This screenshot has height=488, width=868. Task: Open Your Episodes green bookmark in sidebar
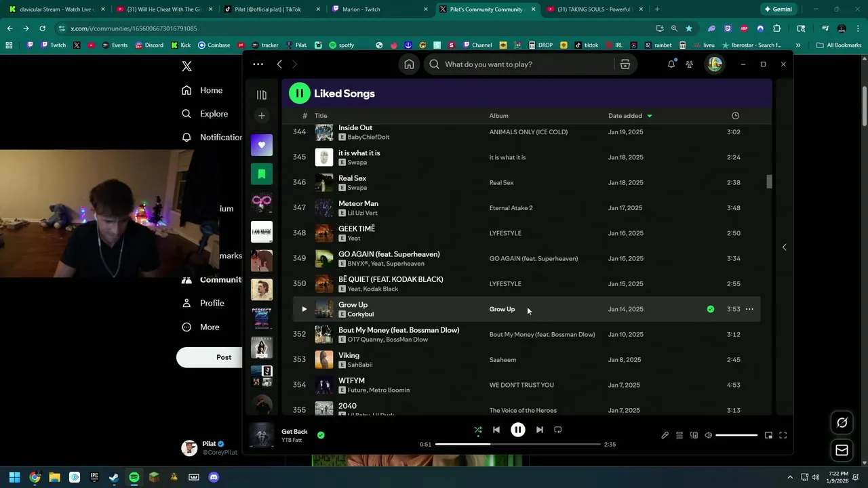262,174
